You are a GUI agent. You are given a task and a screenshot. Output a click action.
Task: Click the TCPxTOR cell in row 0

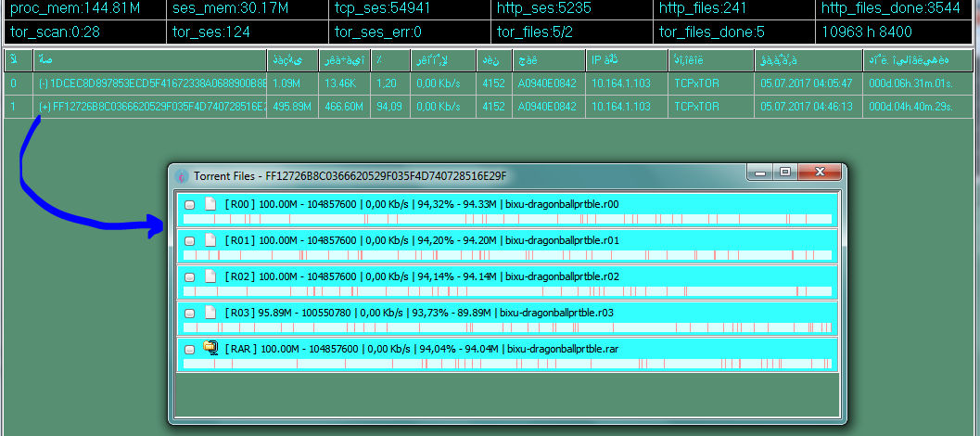pyautogui.click(x=696, y=83)
